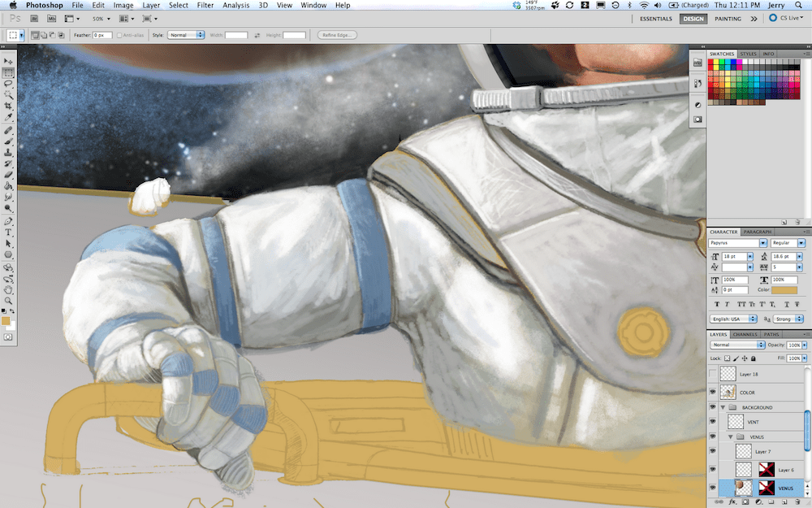Click the Refine Edge button

[337, 35]
